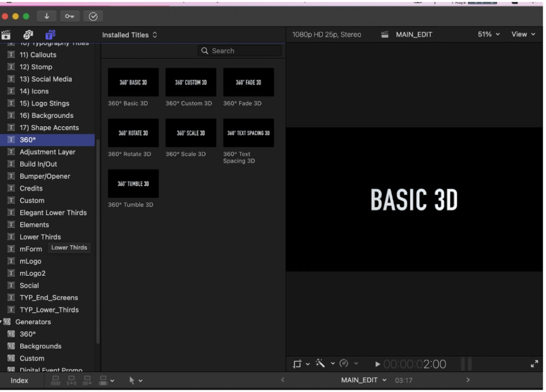This screenshot has width=546, height=392.
Task: Click the T icon beside Social
Action: point(11,285)
